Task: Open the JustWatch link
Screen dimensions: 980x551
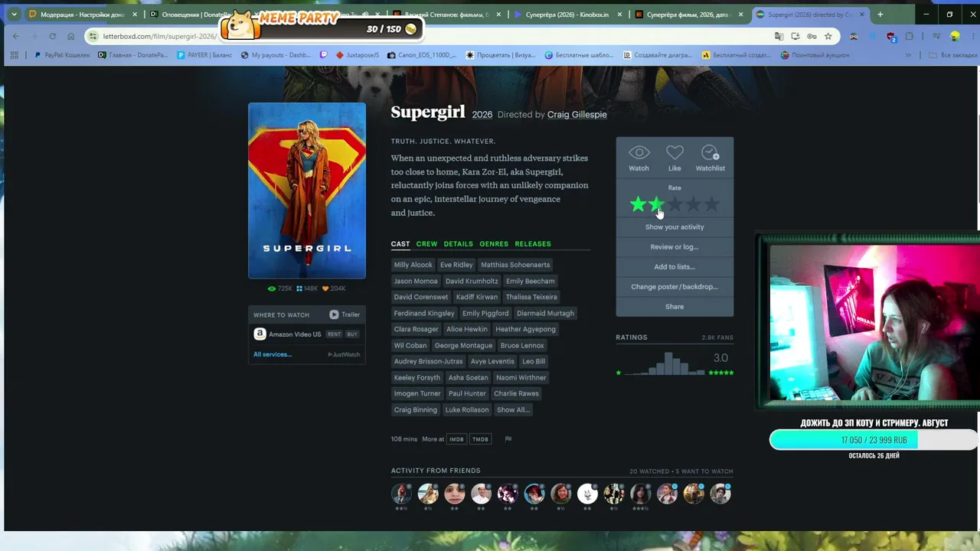Action: click(x=345, y=354)
